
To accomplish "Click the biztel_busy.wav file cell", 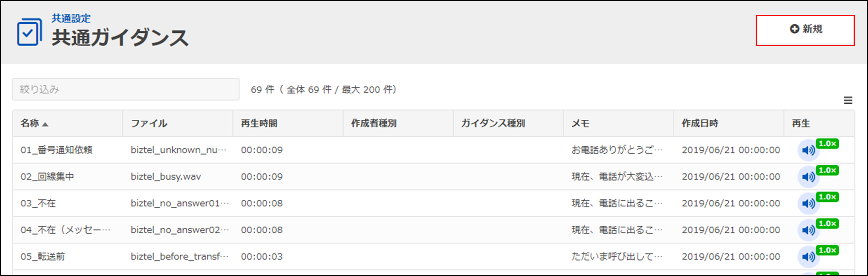I will click(x=166, y=177).
